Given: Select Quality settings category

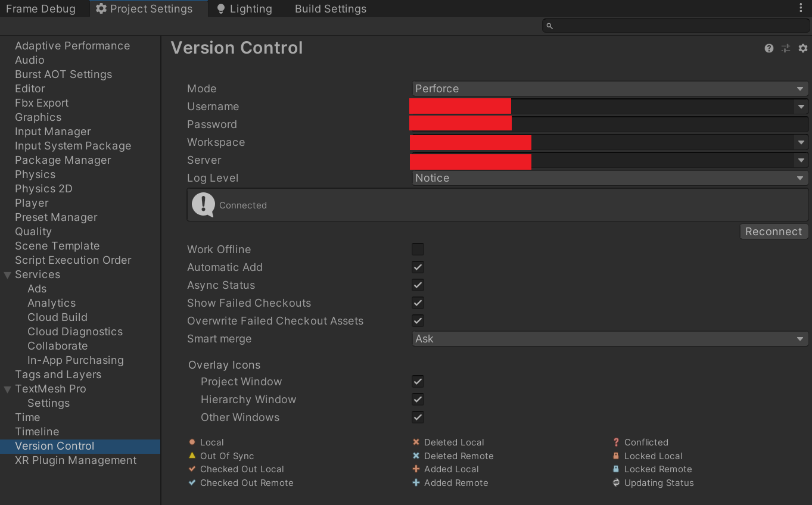Looking at the screenshot, I should click(33, 232).
